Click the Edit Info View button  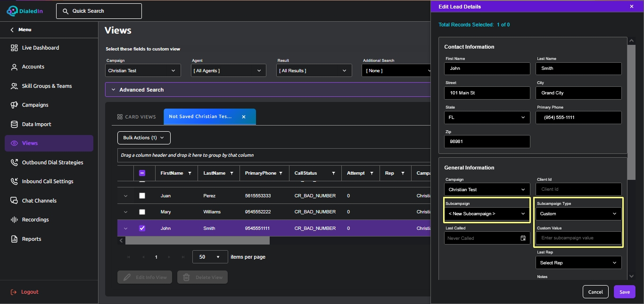point(145,277)
